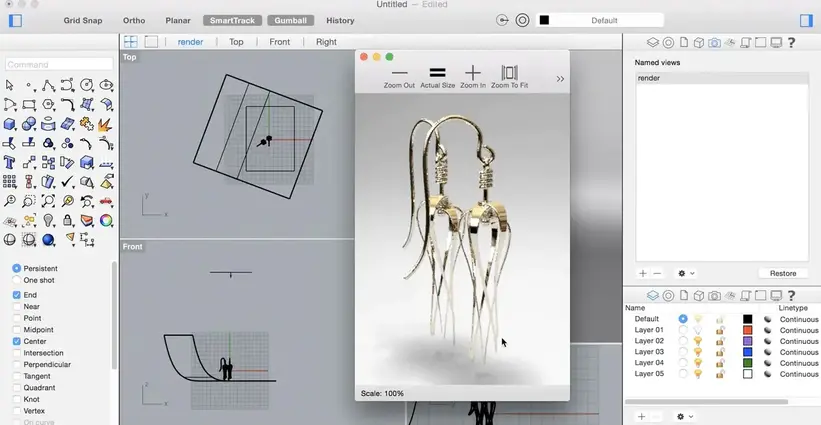Switch to the Front viewport tab
Image resolution: width=821 pixels, height=425 pixels.
tap(280, 42)
